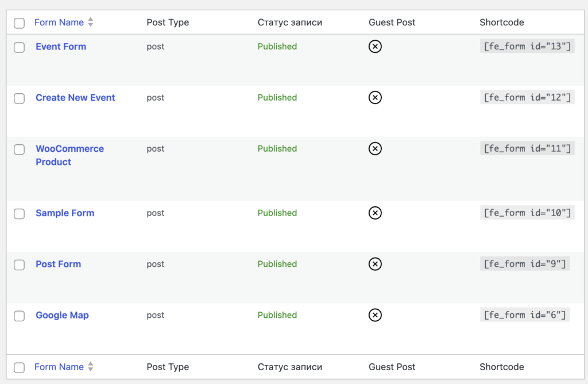
Task: Click Guest Post disabled icon for Create New Event
Action: point(375,98)
